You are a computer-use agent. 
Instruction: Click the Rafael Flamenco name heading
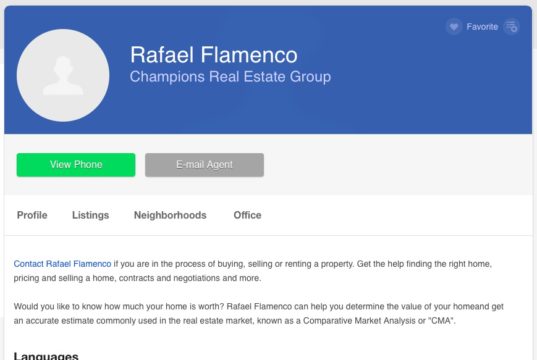(214, 55)
